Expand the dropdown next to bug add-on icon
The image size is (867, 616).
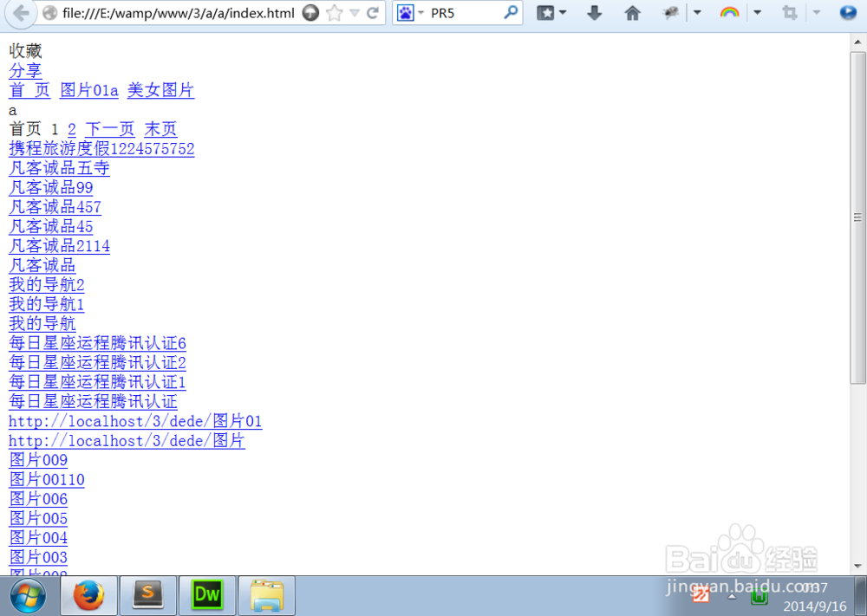click(697, 13)
